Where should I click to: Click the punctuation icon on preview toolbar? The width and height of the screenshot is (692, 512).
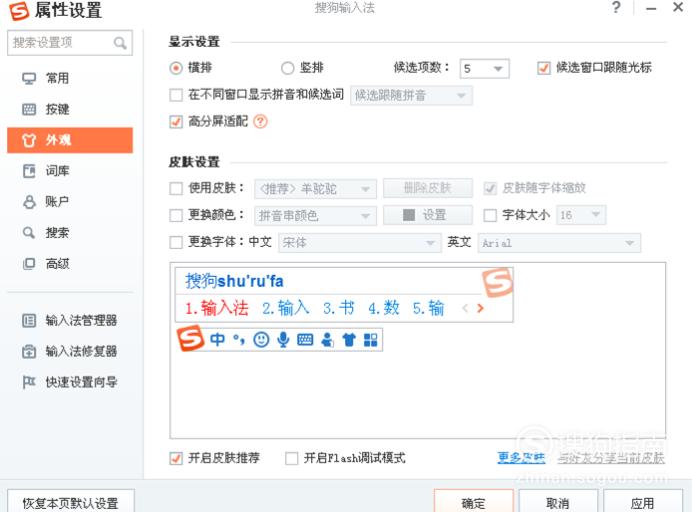pyautogui.click(x=239, y=339)
